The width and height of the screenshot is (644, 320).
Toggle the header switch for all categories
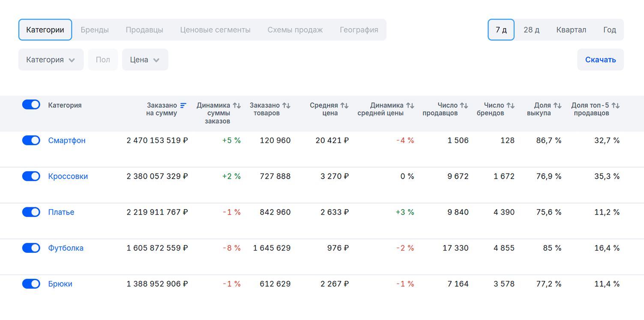31,105
